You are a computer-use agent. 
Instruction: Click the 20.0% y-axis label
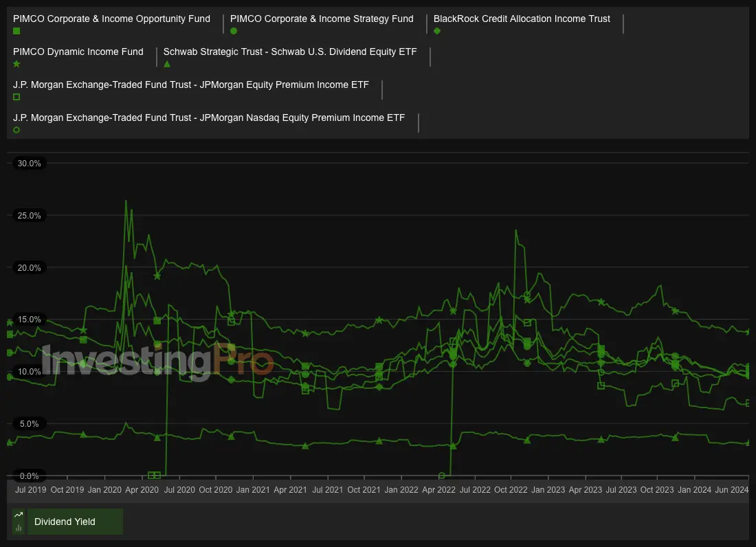(29, 267)
